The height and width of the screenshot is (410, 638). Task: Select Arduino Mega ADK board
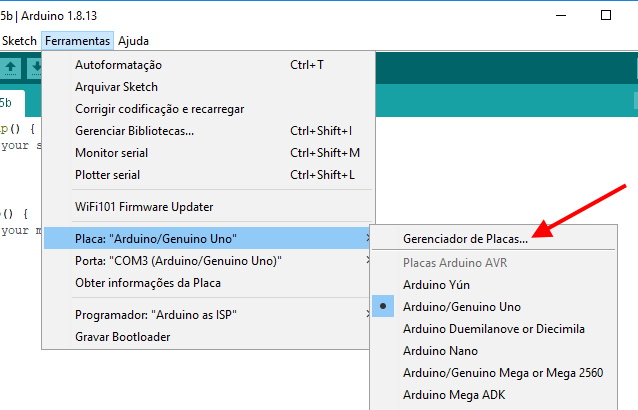(494, 394)
